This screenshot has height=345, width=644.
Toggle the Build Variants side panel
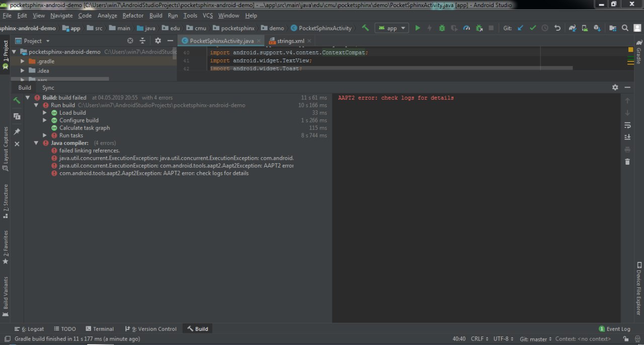(6, 296)
